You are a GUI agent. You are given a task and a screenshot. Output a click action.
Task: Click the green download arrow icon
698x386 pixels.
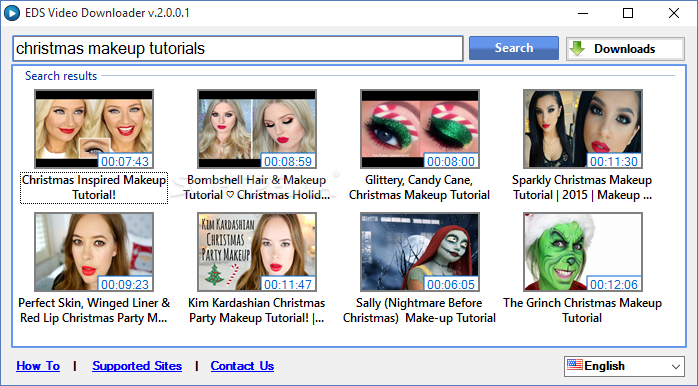[577, 49]
